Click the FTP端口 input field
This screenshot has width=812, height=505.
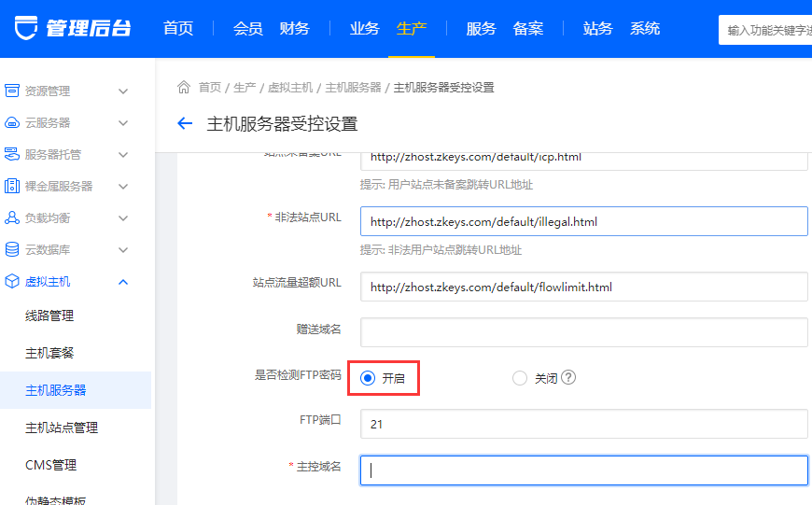(x=583, y=424)
